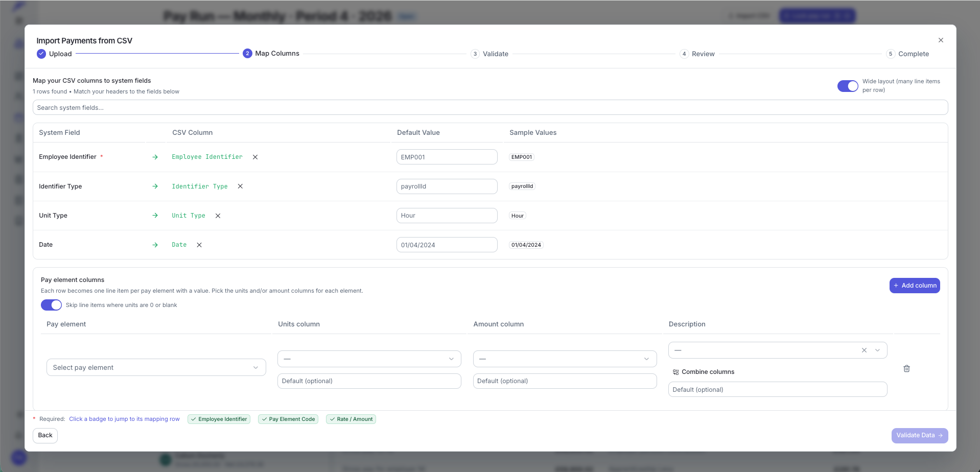Click arrow icon in Unit Type row
This screenshot has width=980, height=472.
(x=155, y=216)
